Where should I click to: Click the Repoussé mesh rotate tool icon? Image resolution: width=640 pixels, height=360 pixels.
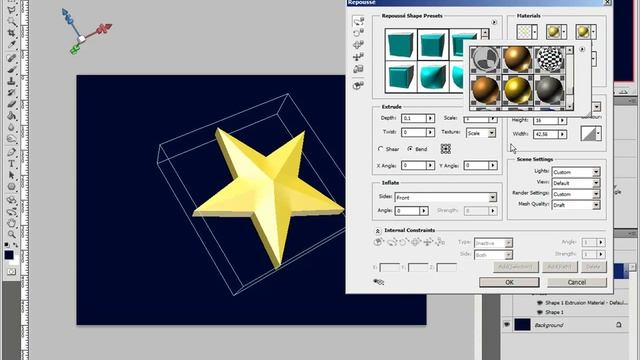pos(358,21)
